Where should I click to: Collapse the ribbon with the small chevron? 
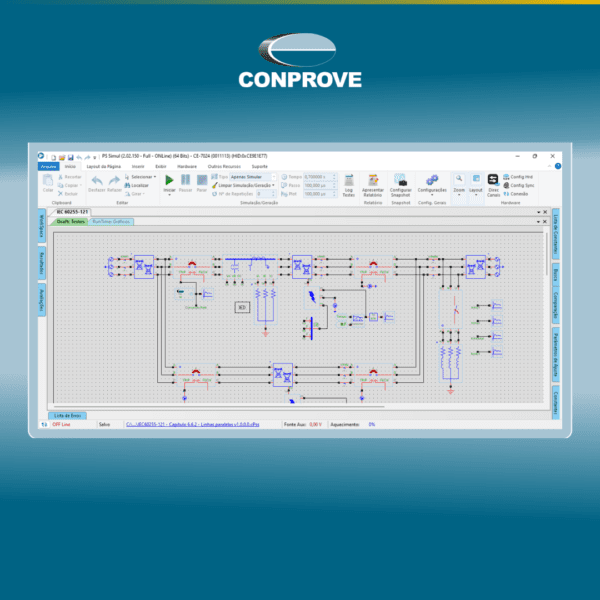[549, 166]
